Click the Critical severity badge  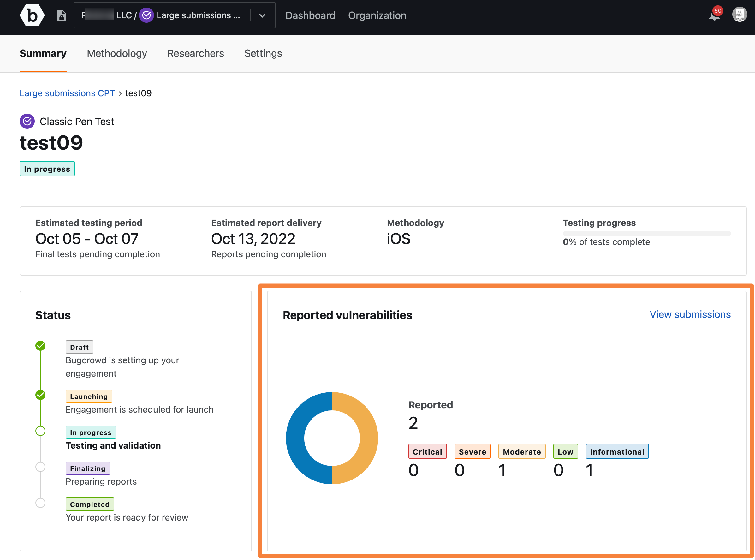(427, 451)
